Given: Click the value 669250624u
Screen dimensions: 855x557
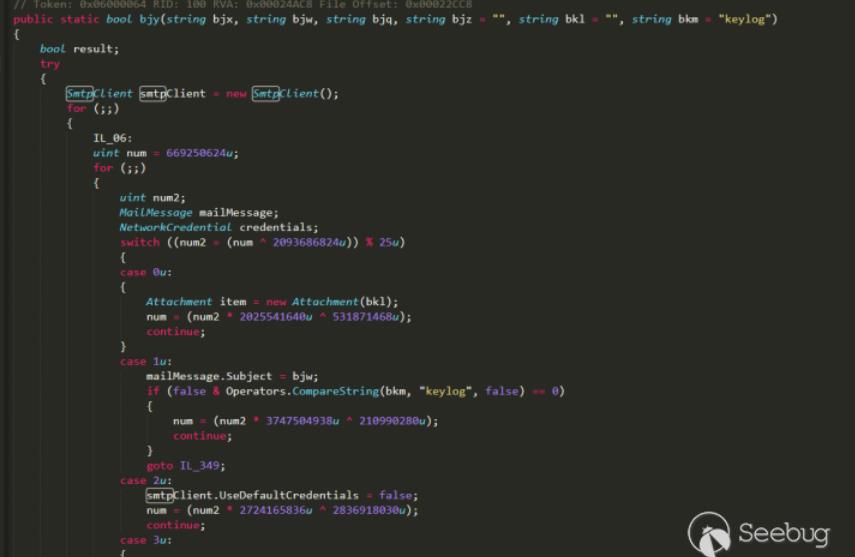Looking at the screenshot, I should 200,153.
